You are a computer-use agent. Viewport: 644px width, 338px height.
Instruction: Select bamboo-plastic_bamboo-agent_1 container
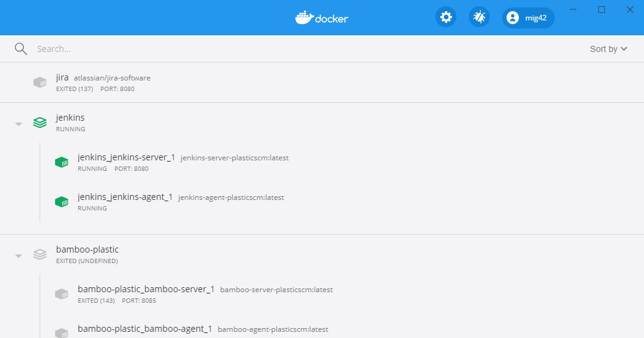coord(145,329)
